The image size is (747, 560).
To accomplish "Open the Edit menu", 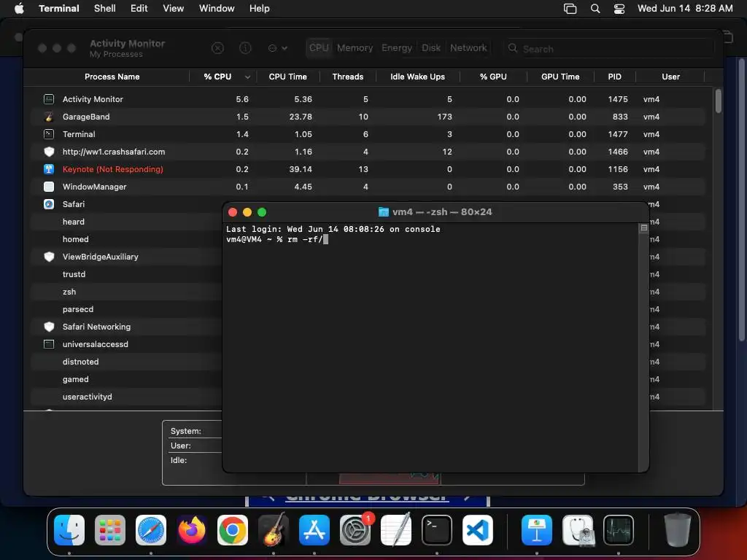I will pyautogui.click(x=139, y=8).
